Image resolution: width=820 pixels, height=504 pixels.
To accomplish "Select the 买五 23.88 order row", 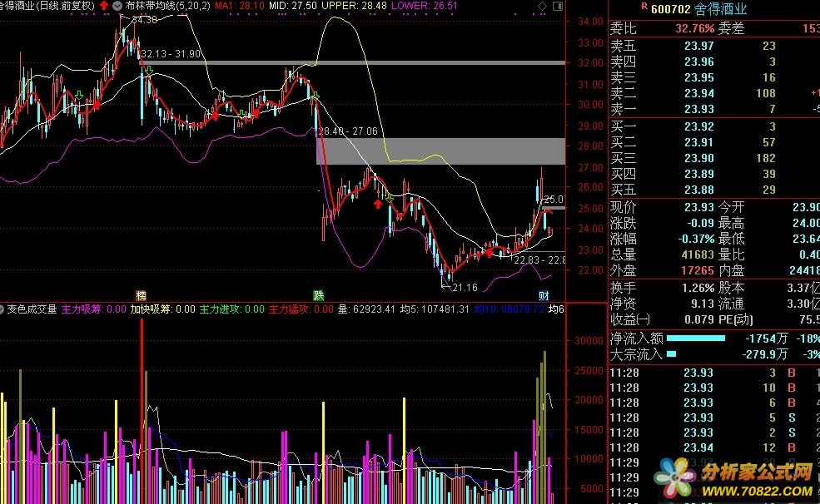I will click(714, 190).
